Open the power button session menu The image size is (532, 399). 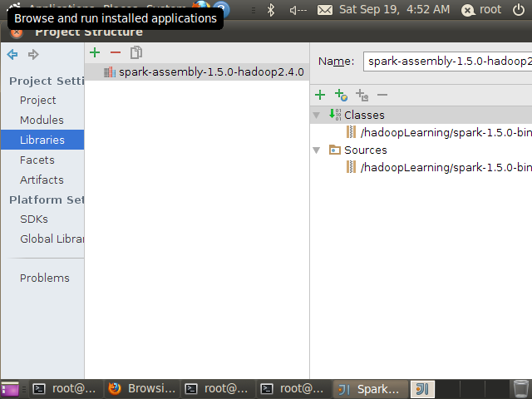[x=519, y=10]
